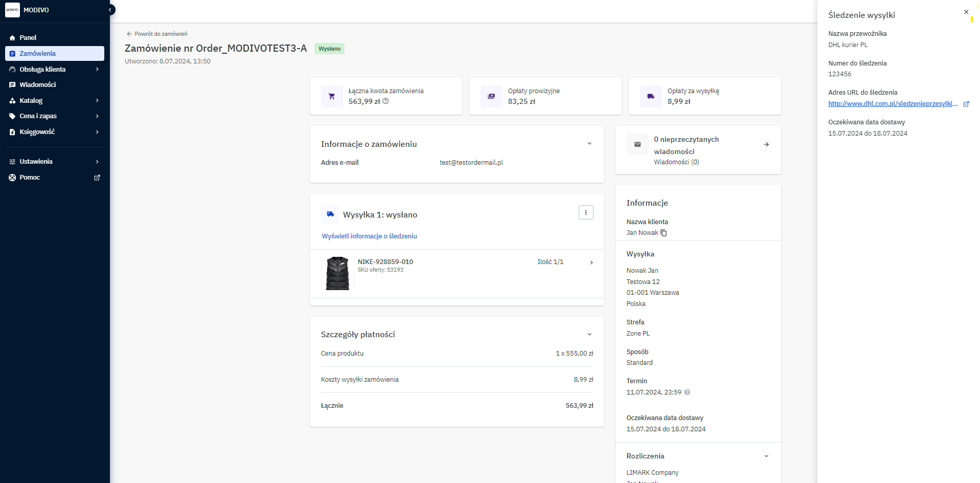Viewport: 980px width, 483px height.
Task: Click the commission fees money icon
Action: [491, 96]
